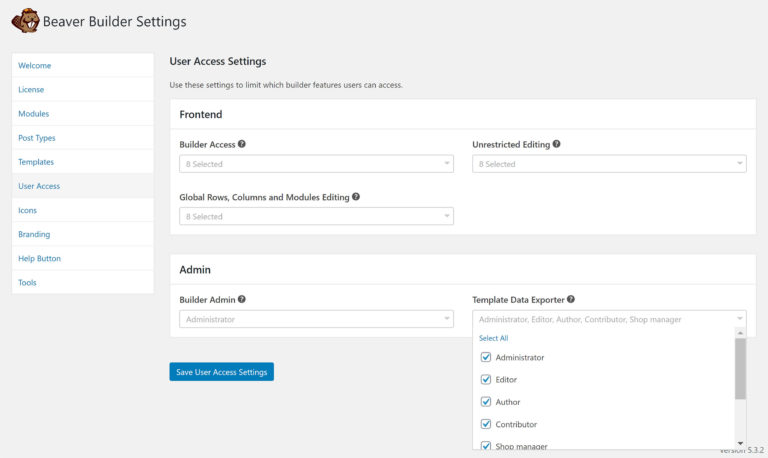Click the help icon beside Template Data Exporter
The width and height of the screenshot is (768, 458).
coord(571,299)
